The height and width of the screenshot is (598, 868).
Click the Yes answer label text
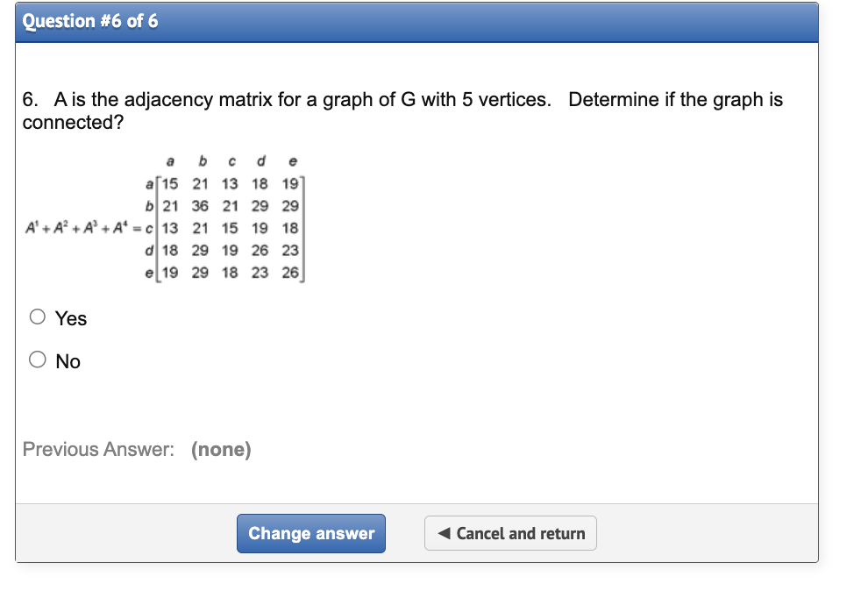point(72,318)
